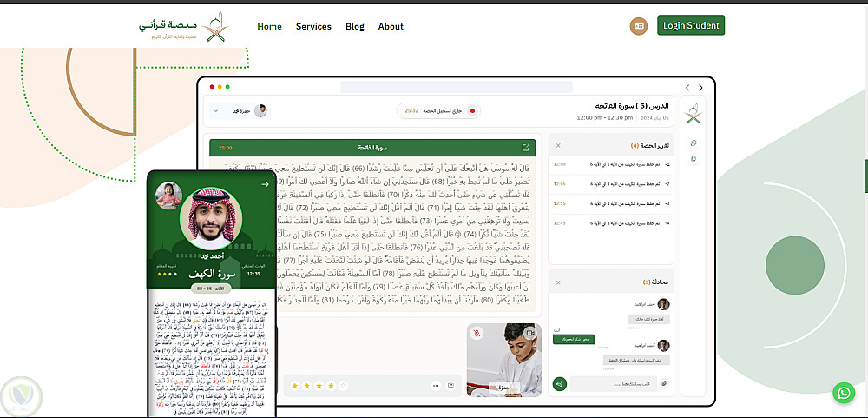Viewport: 868px width, 418px height.
Task: Toggle the muted microphone on student video
Action: click(x=476, y=333)
